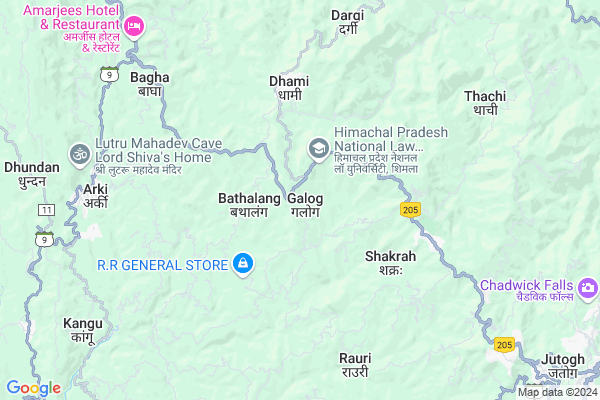
Task: Click the route 11 road badge
Action: (x=47, y=210)
